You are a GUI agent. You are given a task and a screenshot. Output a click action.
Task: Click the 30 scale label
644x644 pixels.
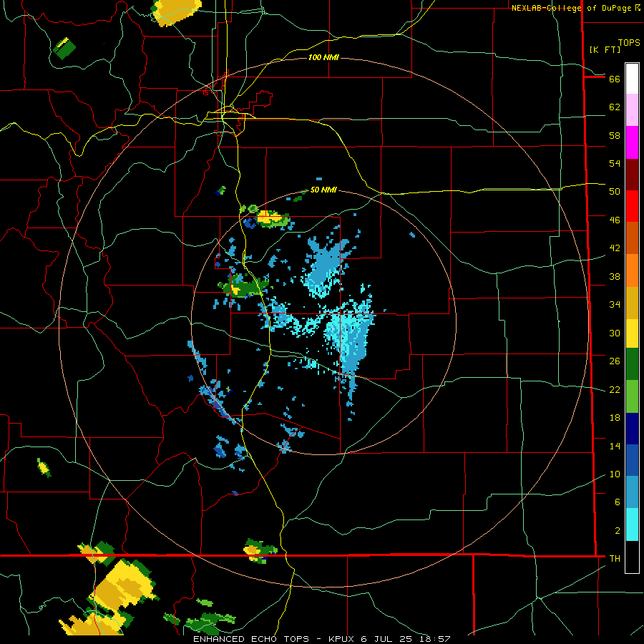click(615, 333)
